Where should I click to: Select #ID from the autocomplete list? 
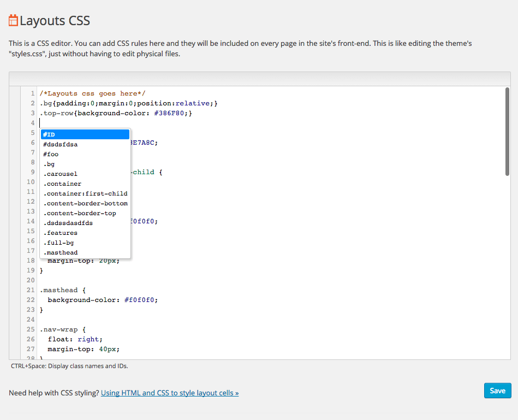point(85,134)
